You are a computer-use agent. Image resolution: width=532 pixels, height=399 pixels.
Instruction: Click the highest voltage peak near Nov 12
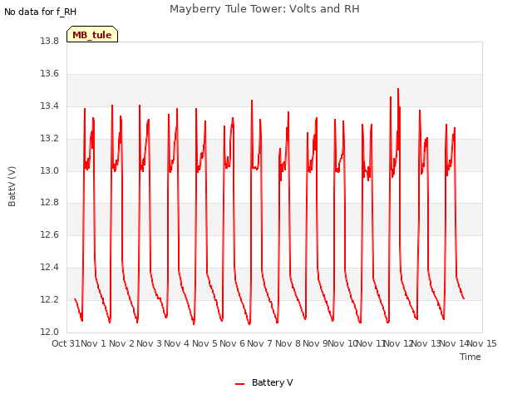[398, 89]
